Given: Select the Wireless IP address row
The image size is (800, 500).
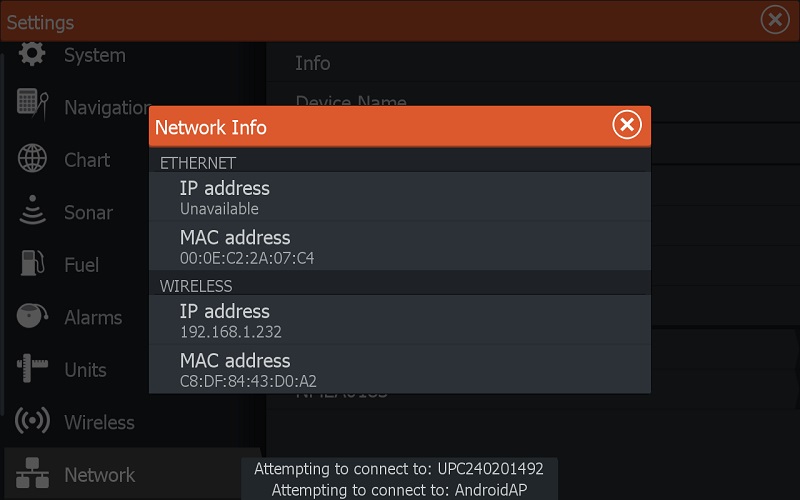Looking at the screenshot, I should tap(400, 319).
